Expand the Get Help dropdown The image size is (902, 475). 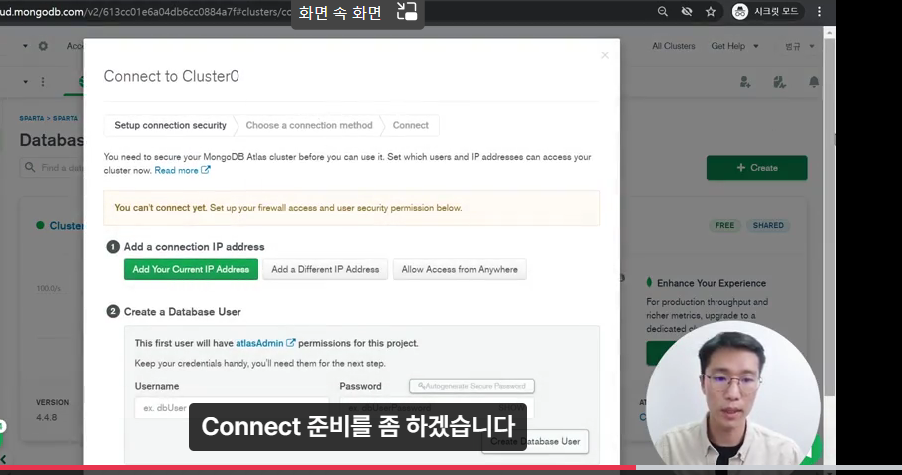click(735, 46)
